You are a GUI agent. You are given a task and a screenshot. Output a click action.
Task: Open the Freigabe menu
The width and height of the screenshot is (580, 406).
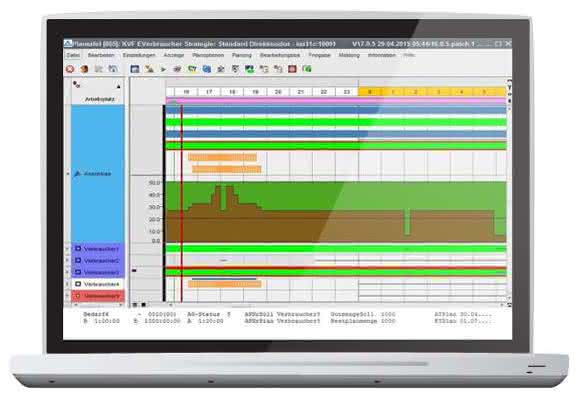point(319,55)
